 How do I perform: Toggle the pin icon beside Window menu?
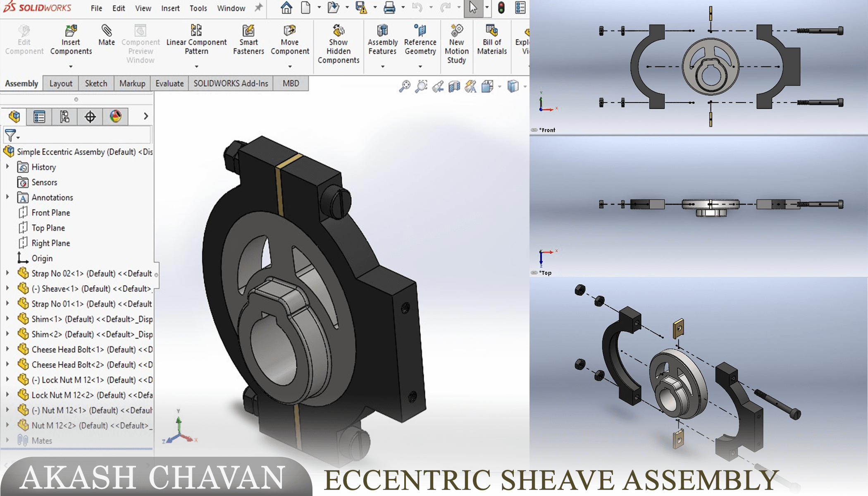pyautogui.click(x=258, y=8)
